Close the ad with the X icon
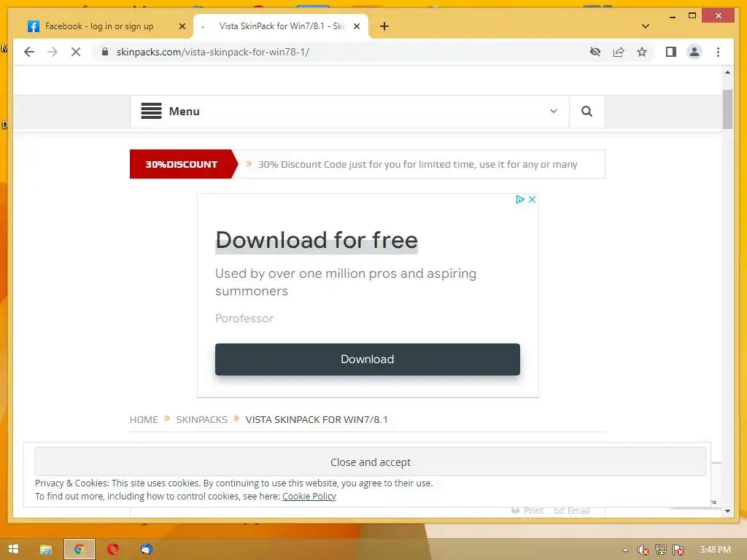 pos(532,200)
